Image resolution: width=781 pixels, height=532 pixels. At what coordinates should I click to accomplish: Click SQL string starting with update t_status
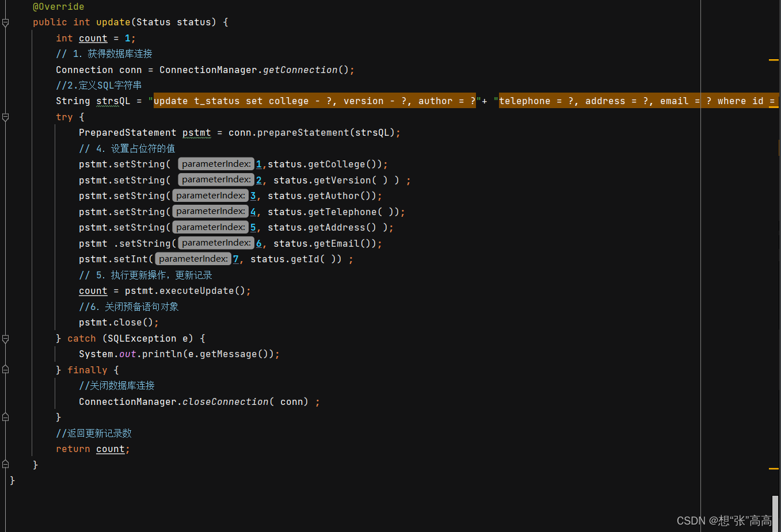pyautogui.click(x=315, y=101)
